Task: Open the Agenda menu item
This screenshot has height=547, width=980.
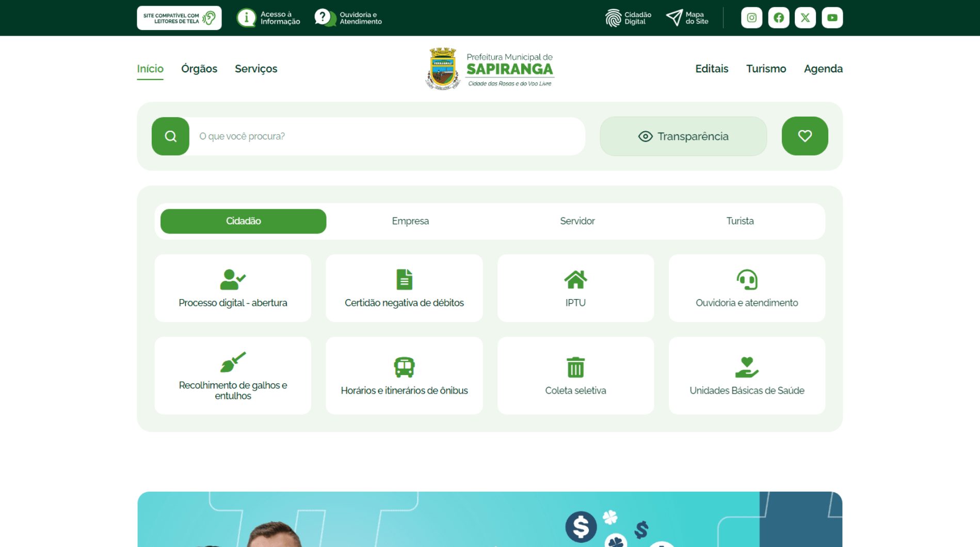Action: click(823, 69)
